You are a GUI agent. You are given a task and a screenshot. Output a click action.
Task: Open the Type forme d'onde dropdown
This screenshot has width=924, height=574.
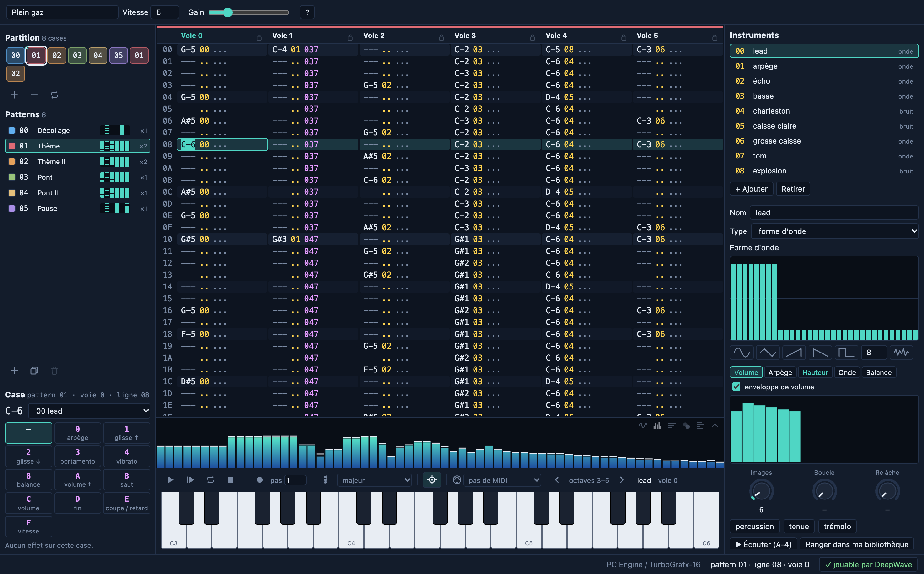coord(834,231)
